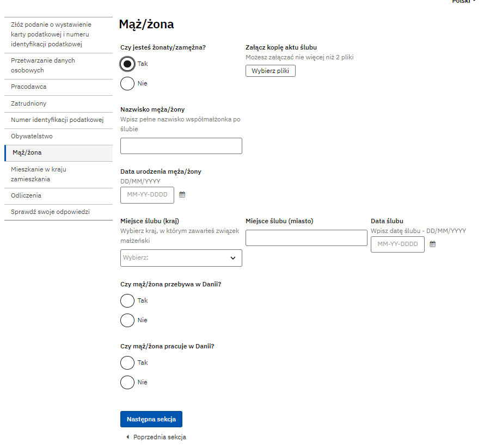Viewport: 484px width, 448px height.
Task: Open the Pracodawca section
Action: (x=59, y=87)
